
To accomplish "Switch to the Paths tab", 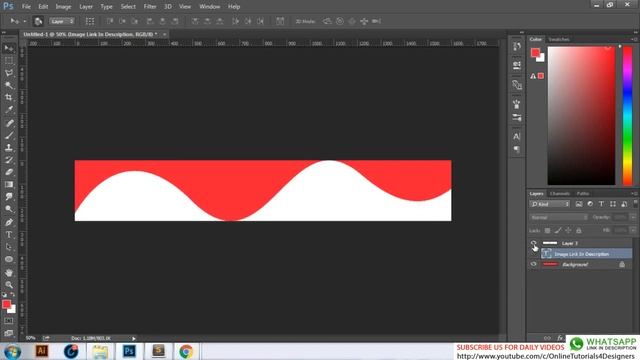I will 582,193.
